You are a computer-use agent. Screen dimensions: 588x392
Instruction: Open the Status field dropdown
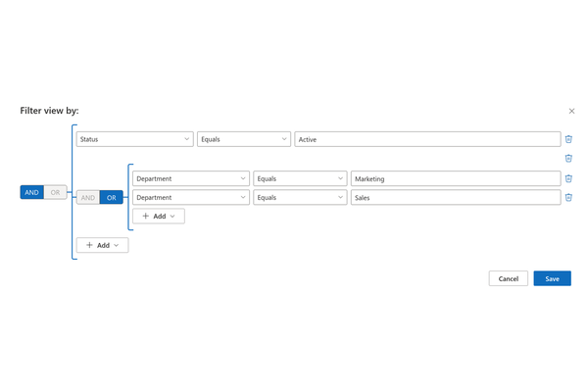pyautogui.click(x=135, y=139)
